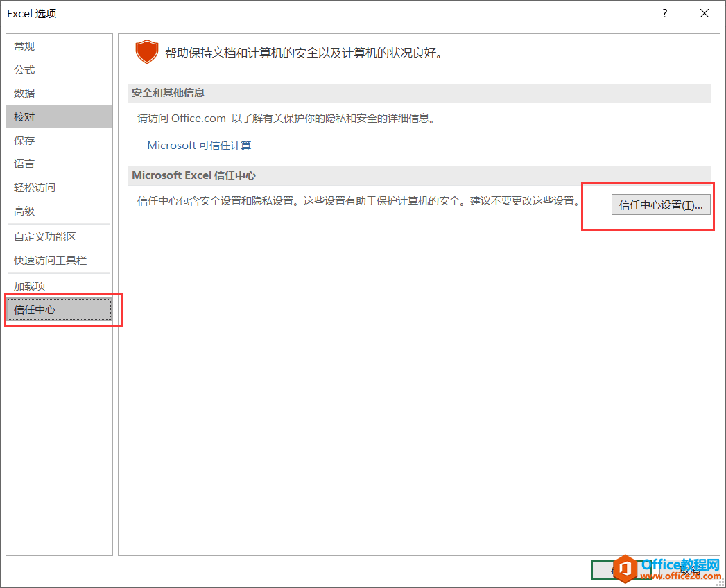The image size is (726, 588).
Task: Click the Microsoft Excel 信任中心 header
Action: (x=419, y=175)
